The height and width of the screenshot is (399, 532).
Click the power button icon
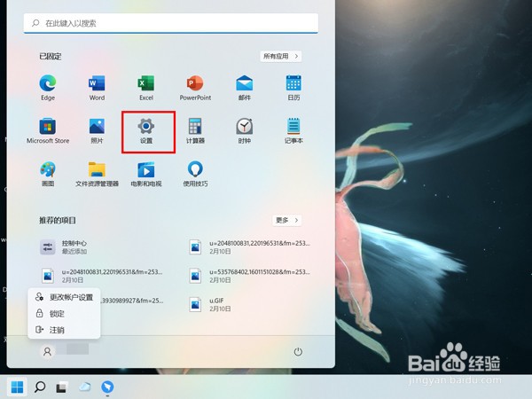(298, 352)
